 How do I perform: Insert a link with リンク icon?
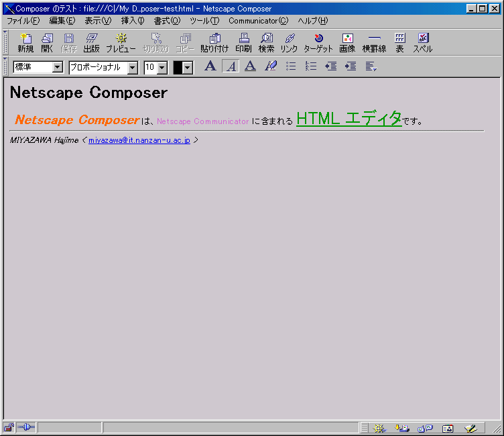pos(289,42)
